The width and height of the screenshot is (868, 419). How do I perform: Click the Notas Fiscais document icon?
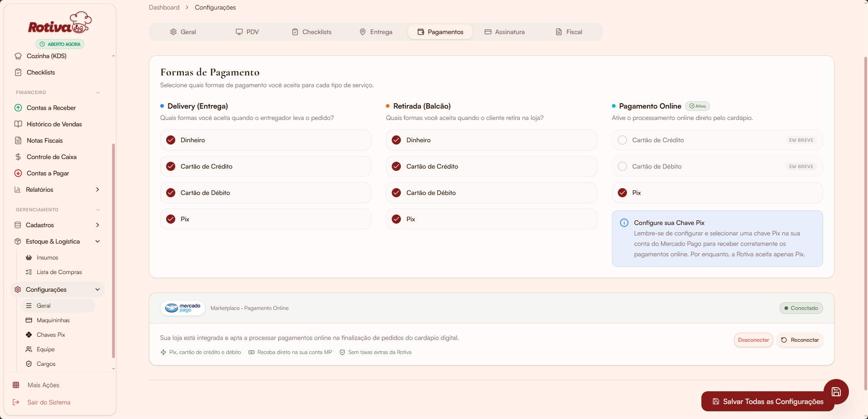click(x=18, y=140)
